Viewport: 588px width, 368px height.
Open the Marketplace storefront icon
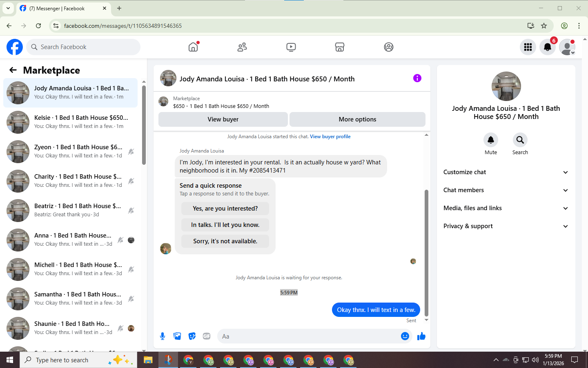point(340,47)
